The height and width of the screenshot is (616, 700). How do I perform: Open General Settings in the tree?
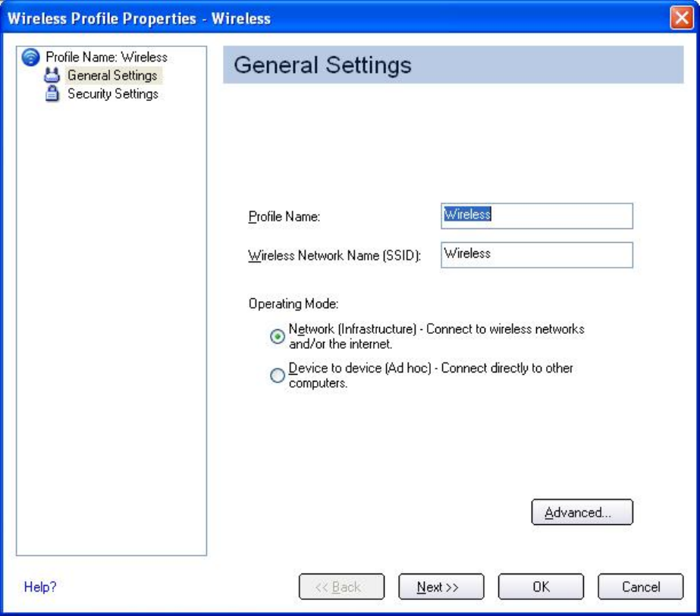tap(112, 76)
